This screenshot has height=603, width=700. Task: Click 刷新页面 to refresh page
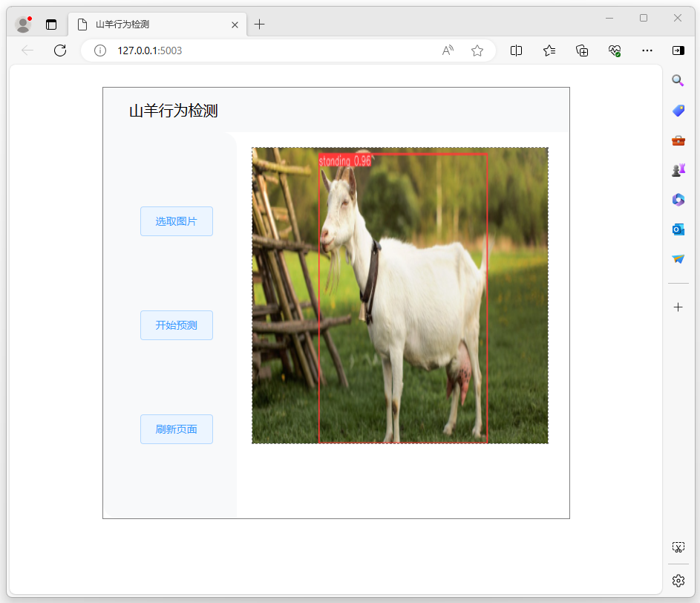click(x=177, y=429)
